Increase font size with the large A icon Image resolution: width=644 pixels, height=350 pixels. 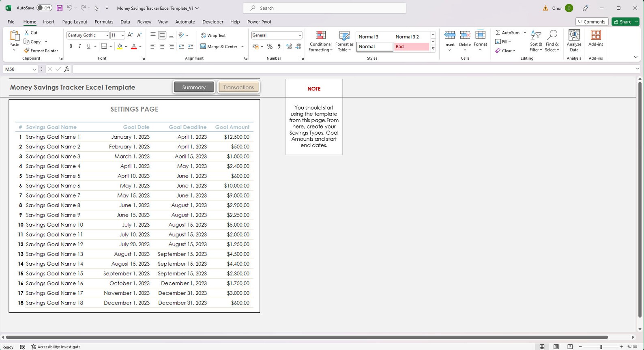[130, 35]
